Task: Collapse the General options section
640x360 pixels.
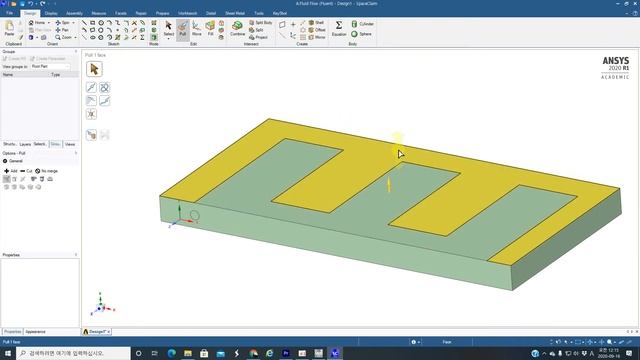Action: [5, 161]
